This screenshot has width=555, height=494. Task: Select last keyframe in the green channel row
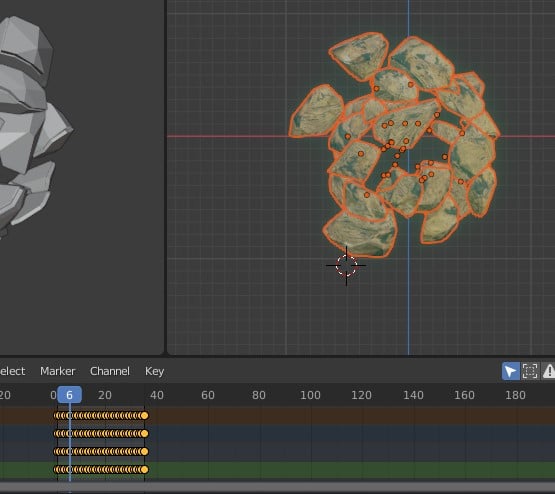(144, 470)
